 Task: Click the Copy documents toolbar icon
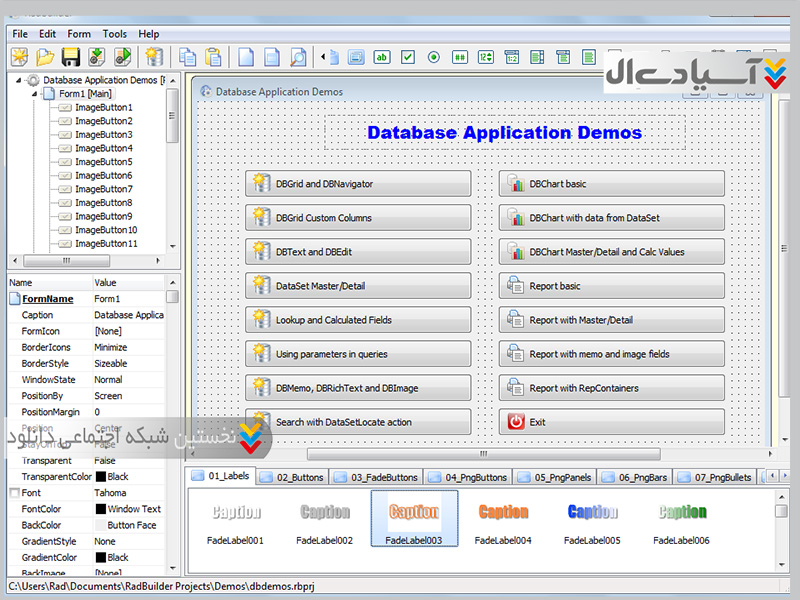187,57
